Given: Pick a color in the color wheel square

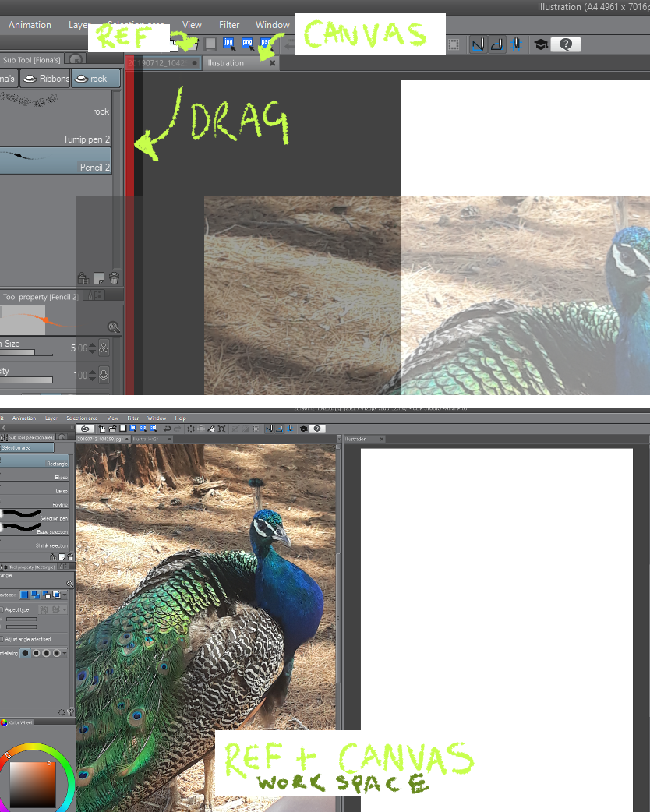Looking at the screenshot, I should pyautogui.click(x=32, y=785).
